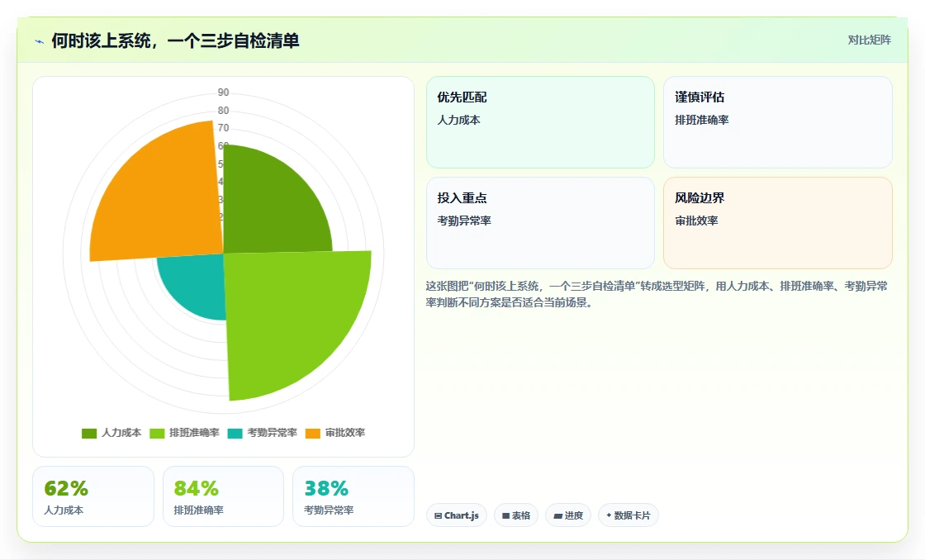Click the 进度 tag chip
925x560 pixels.
click(x=568, y=515)
